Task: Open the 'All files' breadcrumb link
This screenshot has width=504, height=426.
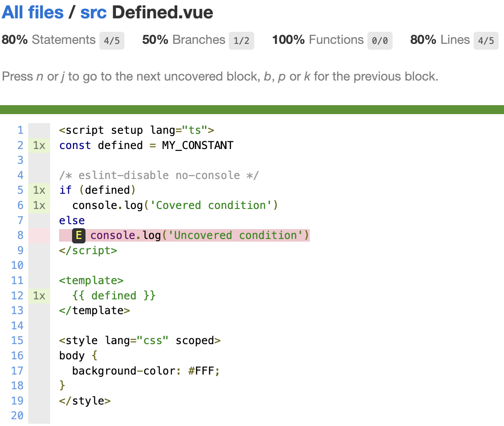Action: (x=33, y=13)
